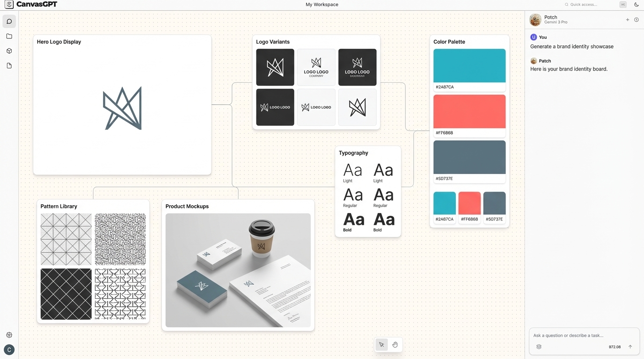Click the layers stack icon in chat input
644x359 pixels.
[x=539, y=347]
